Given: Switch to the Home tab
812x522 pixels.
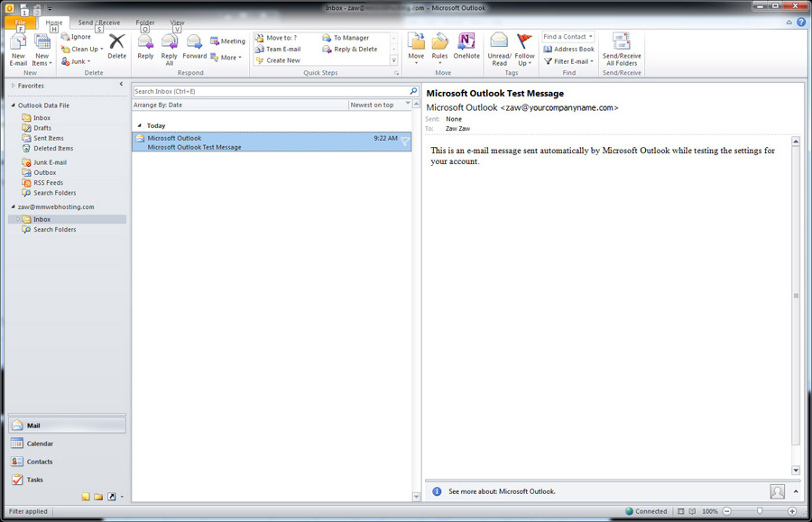Looking at the screenshot, I should click(54, 23).
